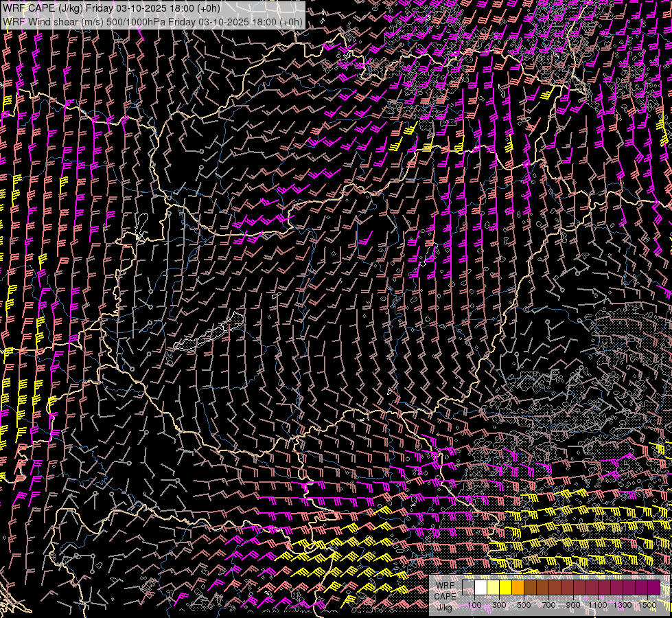
Task: Click the 1300 label on the colorbar
Action: point(623,605)
